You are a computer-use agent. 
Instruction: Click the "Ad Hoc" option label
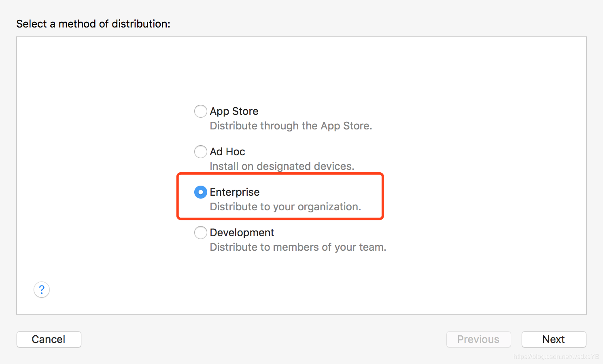[x=227, y=152]
